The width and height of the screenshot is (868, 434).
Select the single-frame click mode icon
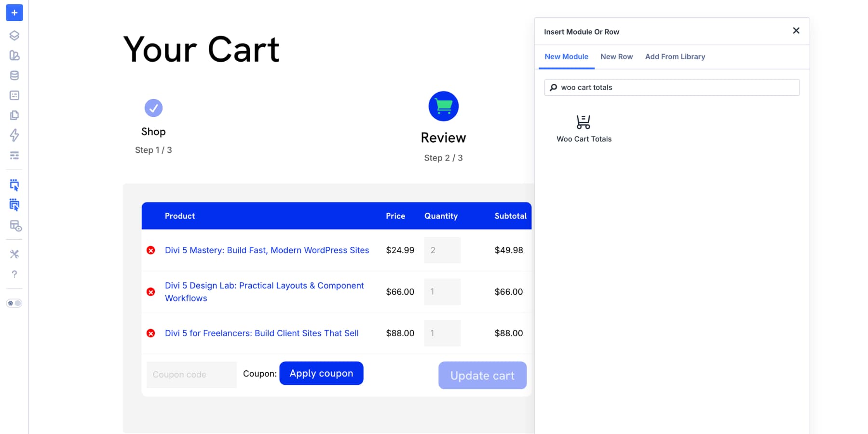point(14,185)
